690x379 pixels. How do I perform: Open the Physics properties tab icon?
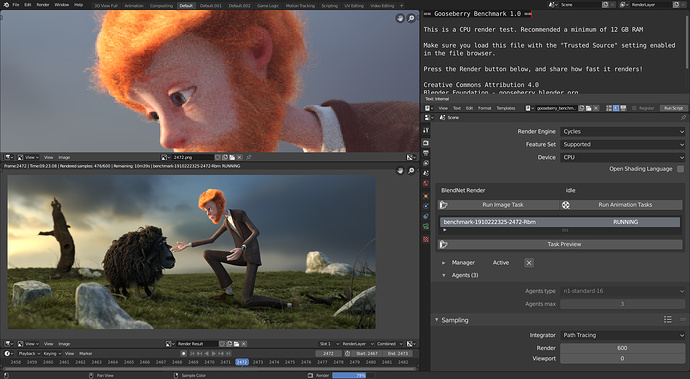[426, 206]
